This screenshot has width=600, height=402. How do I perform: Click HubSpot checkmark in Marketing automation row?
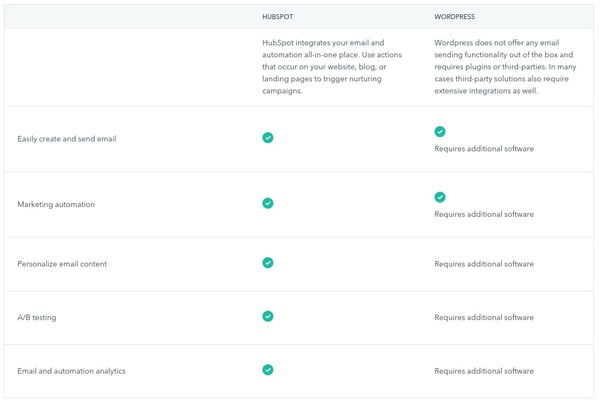pyautogui.click(x=267, y=203)
